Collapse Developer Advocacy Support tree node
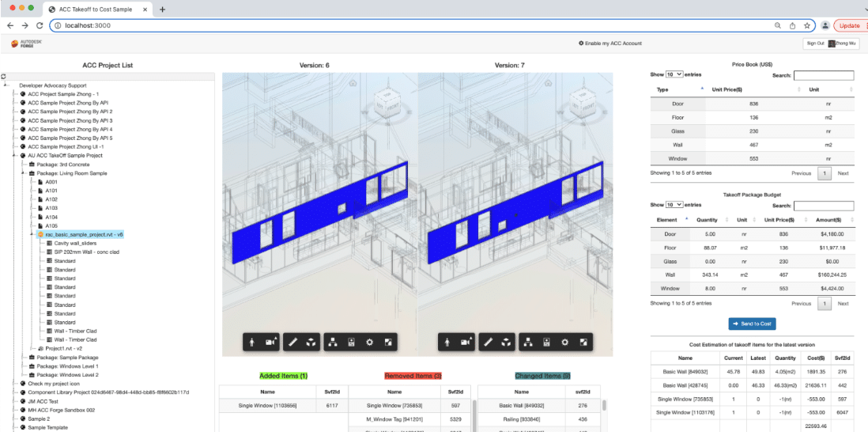 click(x=6, y=85)
